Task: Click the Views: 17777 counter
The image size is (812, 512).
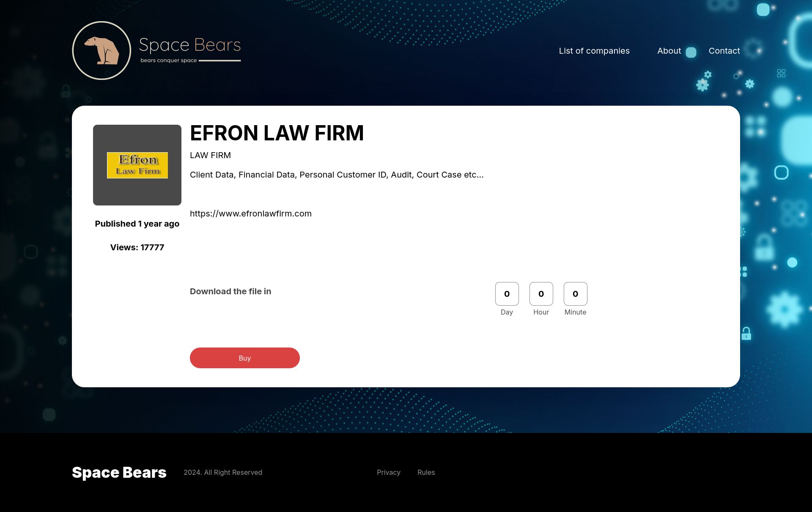Action: pyautogui.click(x=137, y=247)
